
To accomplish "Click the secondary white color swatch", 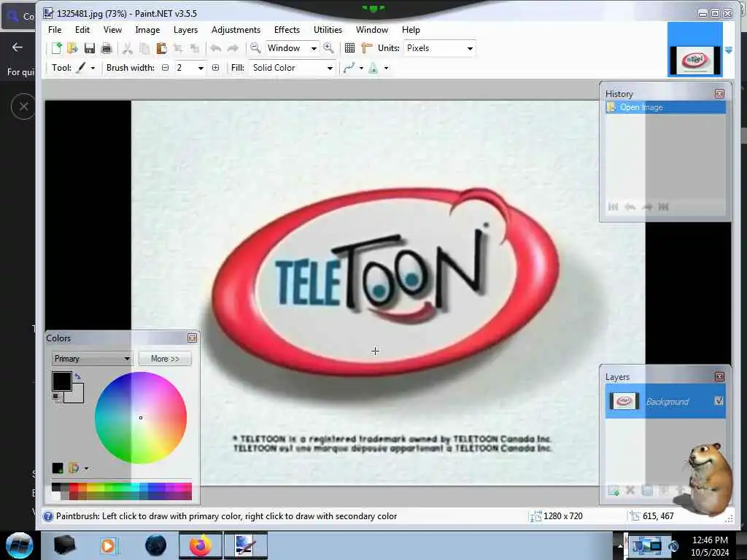I will coord(77,396).
